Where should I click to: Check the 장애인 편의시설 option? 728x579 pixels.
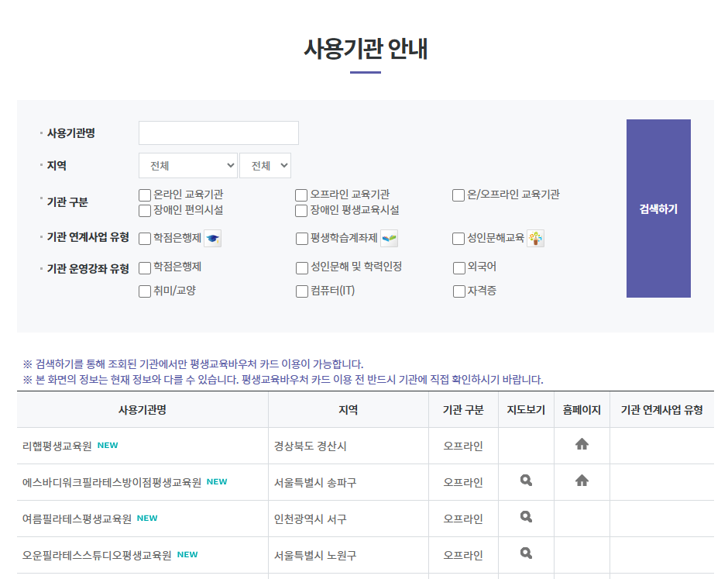(143, 210)
